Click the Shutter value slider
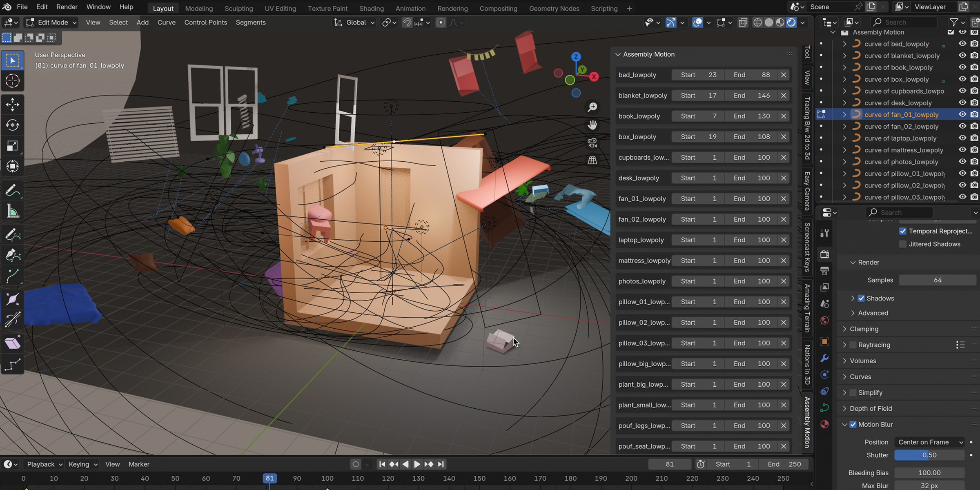 [929, 455]
